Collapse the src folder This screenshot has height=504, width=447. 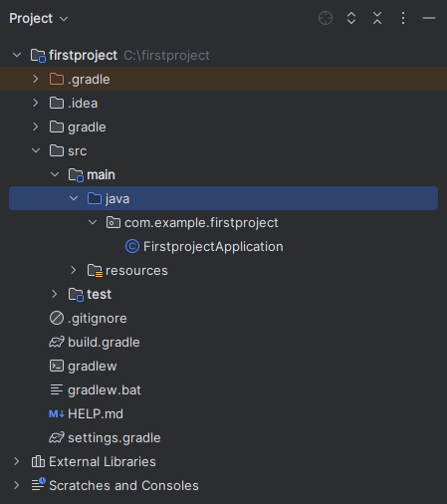(36, 150)
